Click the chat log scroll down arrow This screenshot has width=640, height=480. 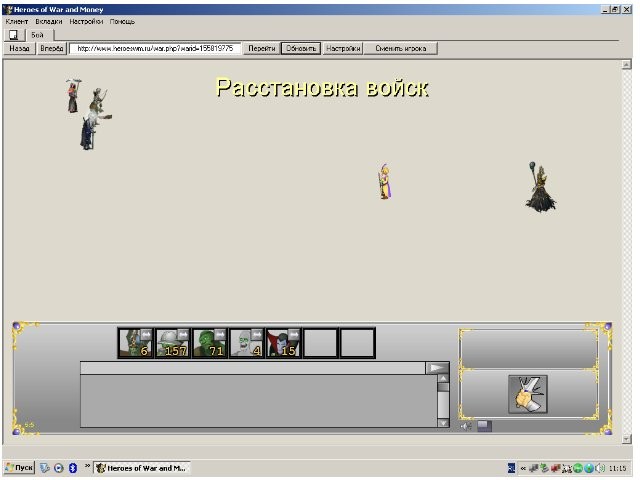443,423
